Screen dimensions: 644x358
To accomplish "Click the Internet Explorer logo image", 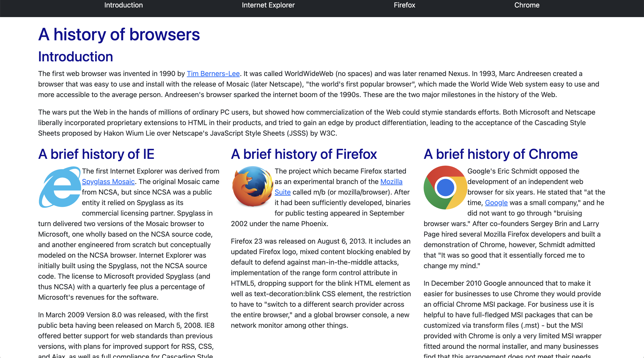I will [60, 187].
